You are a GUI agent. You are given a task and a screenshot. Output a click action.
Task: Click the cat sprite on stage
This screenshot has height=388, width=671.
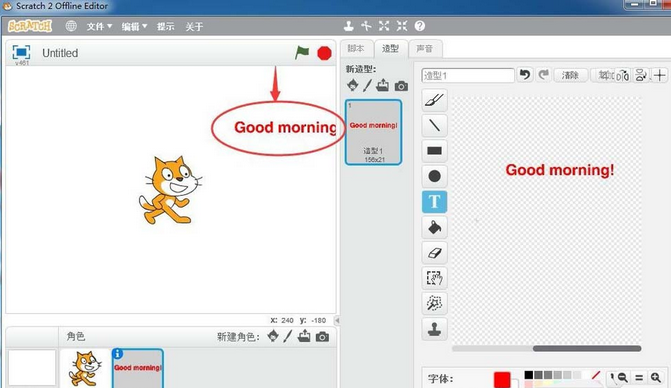point(170,190)
